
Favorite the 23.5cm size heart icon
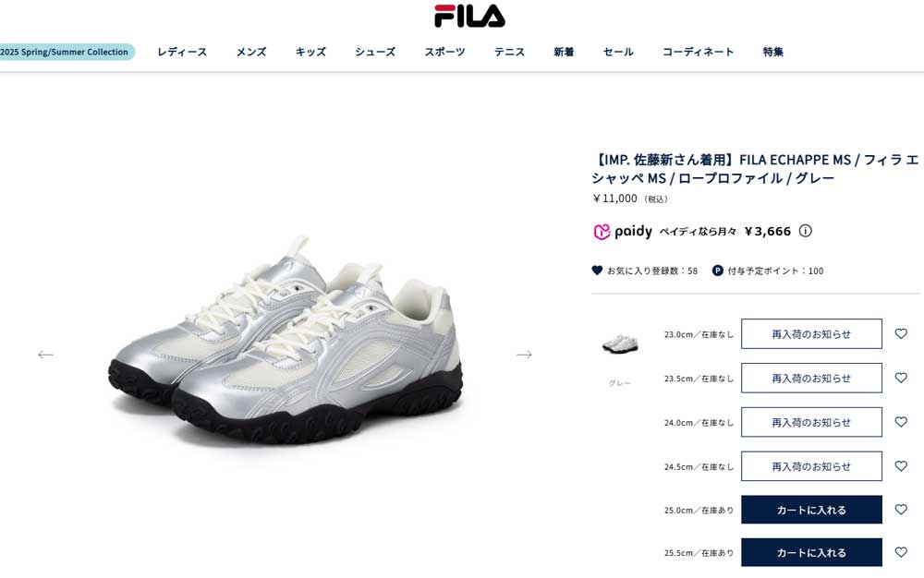(901, 378)
